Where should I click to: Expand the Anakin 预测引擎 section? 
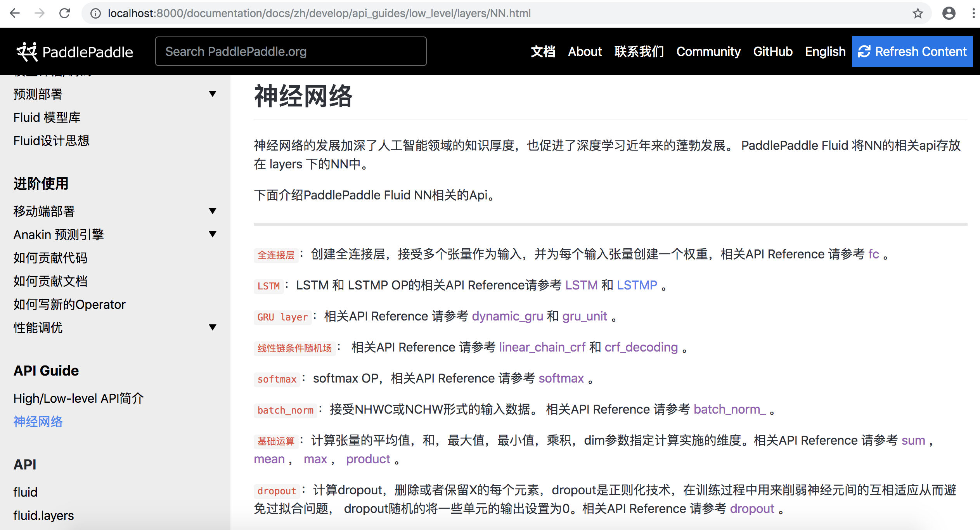pos(212,234)
